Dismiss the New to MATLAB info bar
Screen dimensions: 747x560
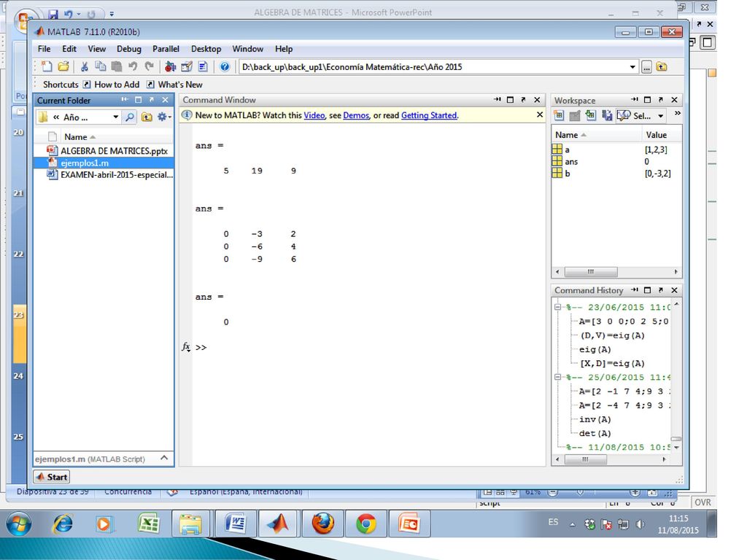(539, 114)
